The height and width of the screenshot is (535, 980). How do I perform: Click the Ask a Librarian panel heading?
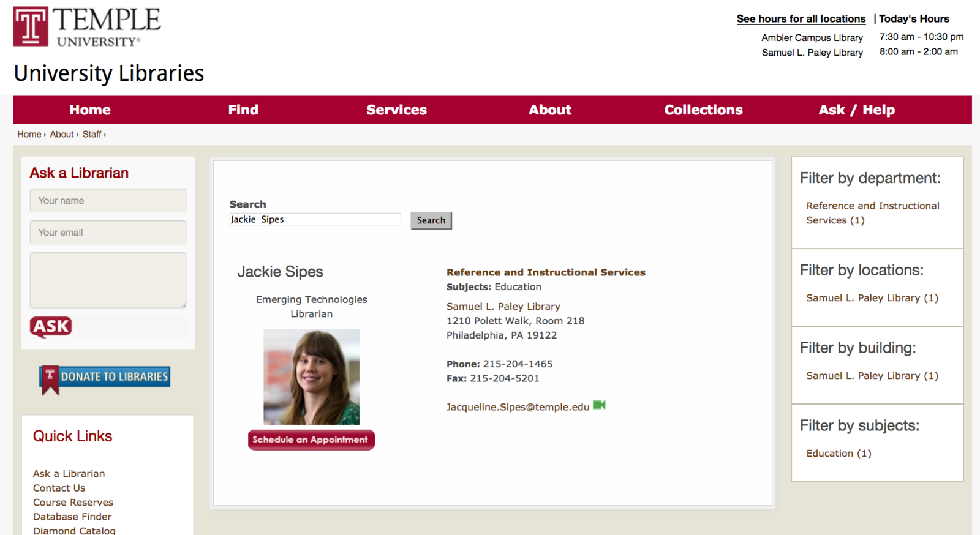point(79,173)
